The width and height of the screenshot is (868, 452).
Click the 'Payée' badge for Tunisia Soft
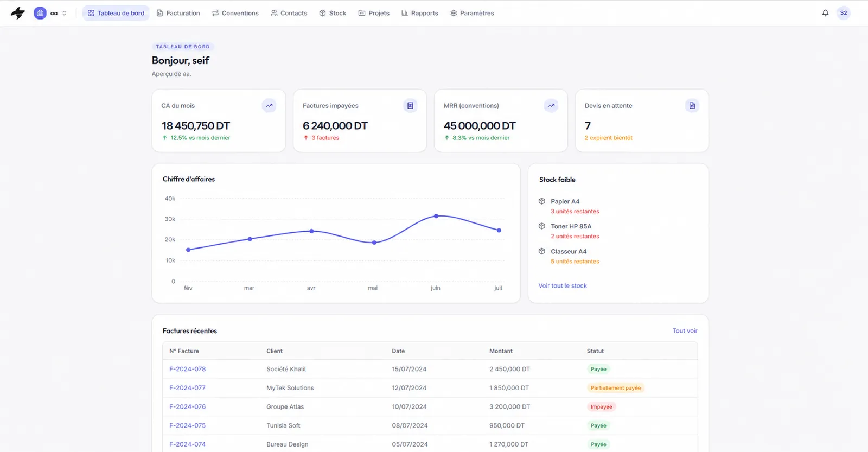[598, 426]
